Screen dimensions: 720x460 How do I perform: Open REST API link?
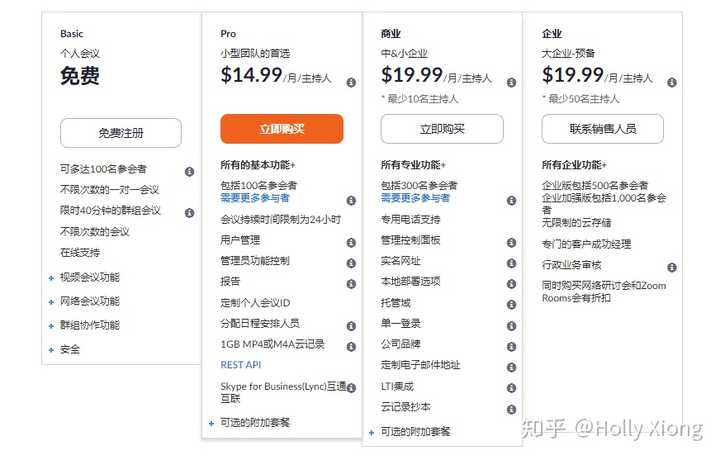coord(241,365)
